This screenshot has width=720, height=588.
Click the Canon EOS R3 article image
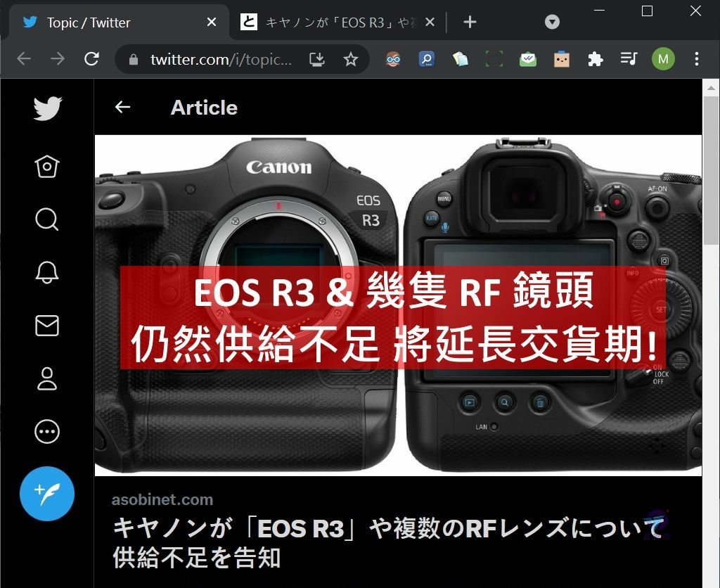(x=398, y=305)
